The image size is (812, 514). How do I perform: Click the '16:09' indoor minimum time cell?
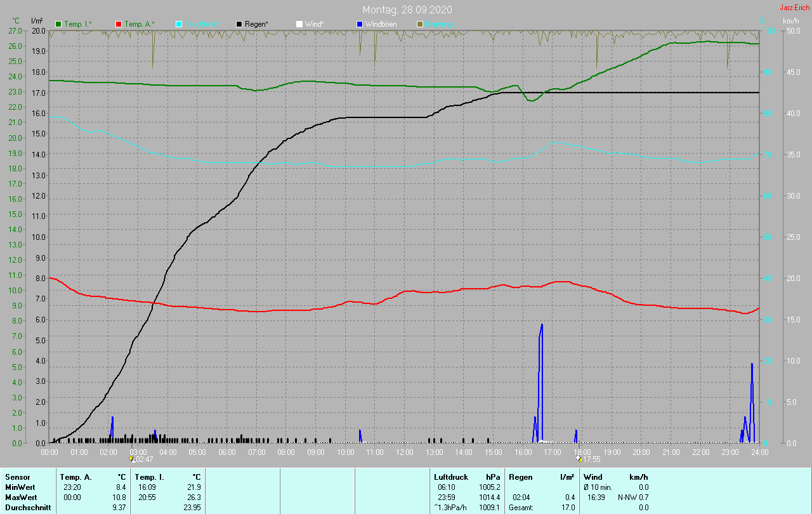coord(147,487)
